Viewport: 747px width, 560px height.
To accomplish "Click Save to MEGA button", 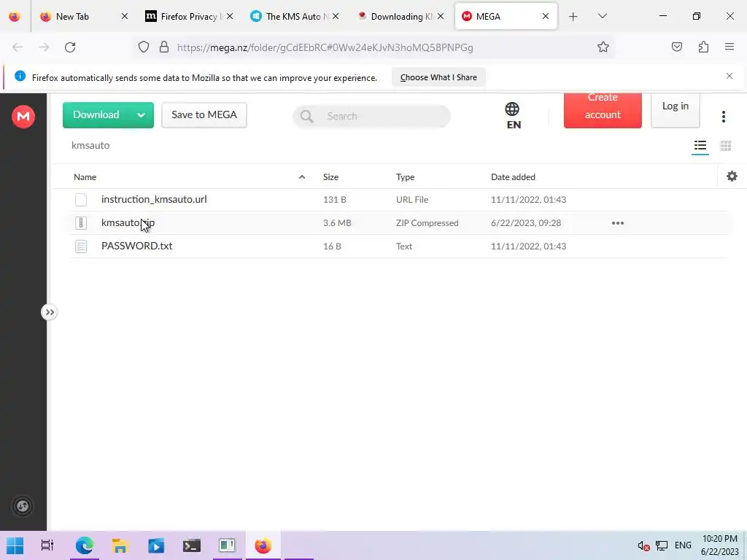I will pyautogui.click(x=204, y=114).
